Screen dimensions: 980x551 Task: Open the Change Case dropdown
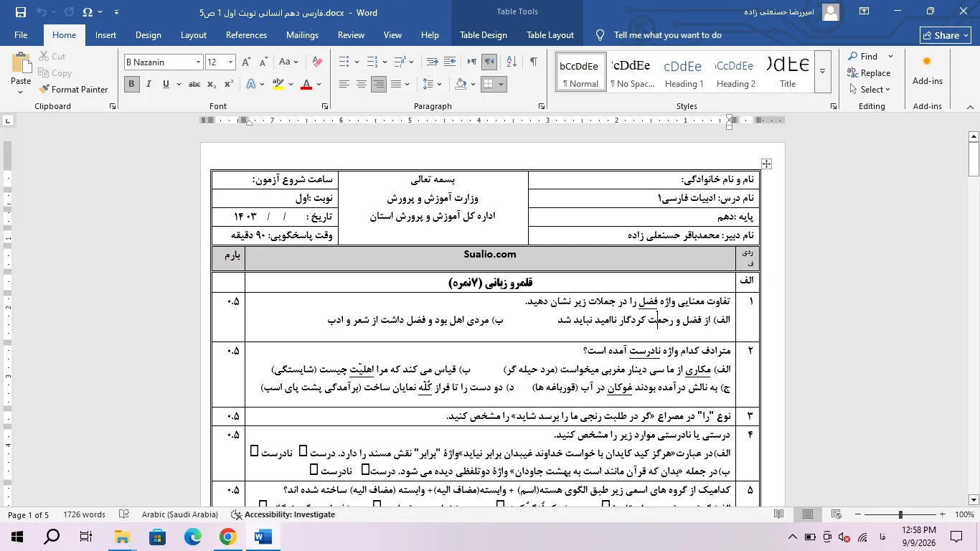pos(288,62)
